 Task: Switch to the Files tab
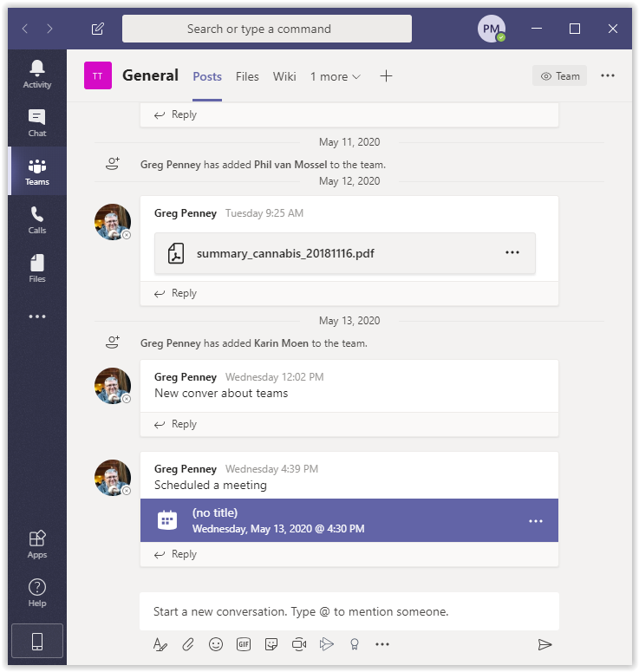(x=247, y=76)
